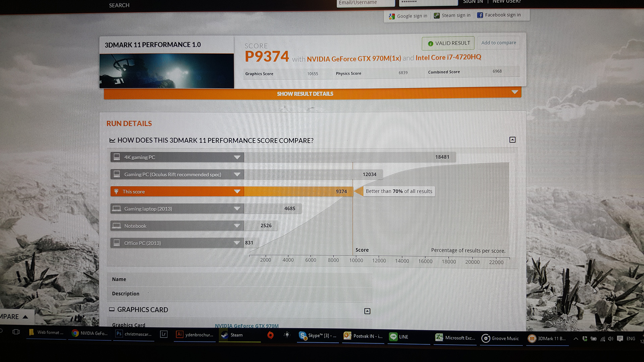Open the Outlook Postvak IN taskbar item
The image size is (644, 362).
click(x=363, y=336)
